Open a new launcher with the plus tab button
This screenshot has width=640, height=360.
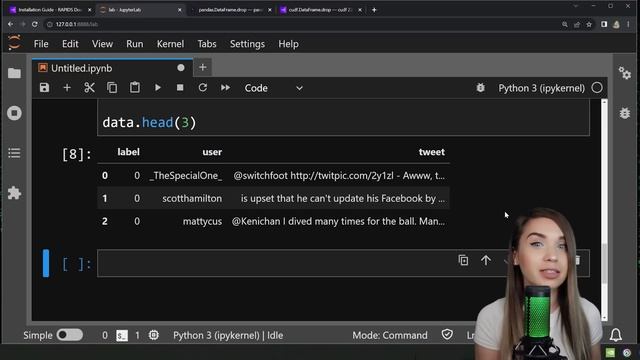coord(202,67)
